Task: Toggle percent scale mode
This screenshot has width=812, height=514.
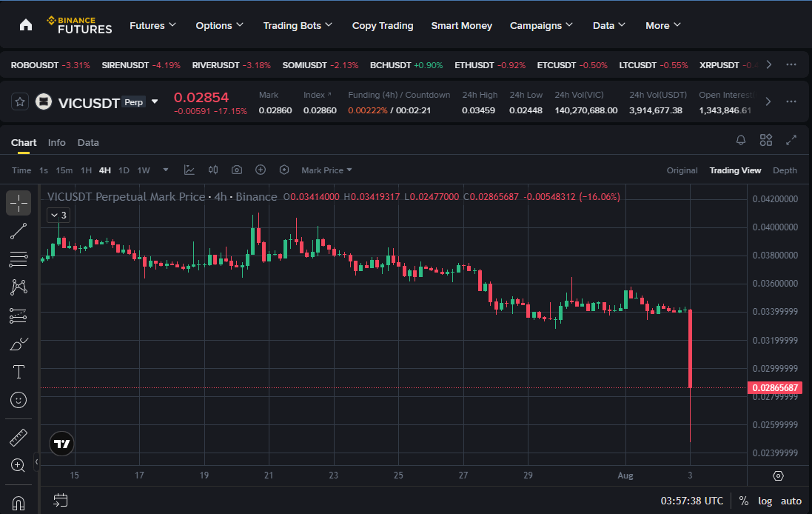Action: coord(744,501)
